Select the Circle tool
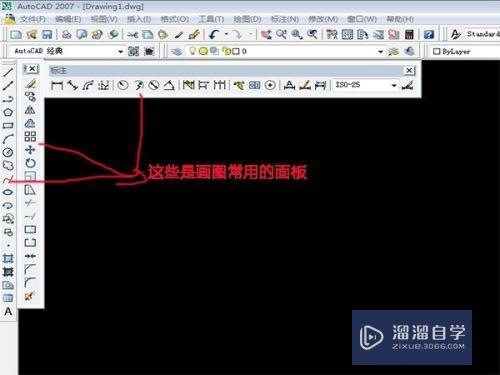 [8, 152]
